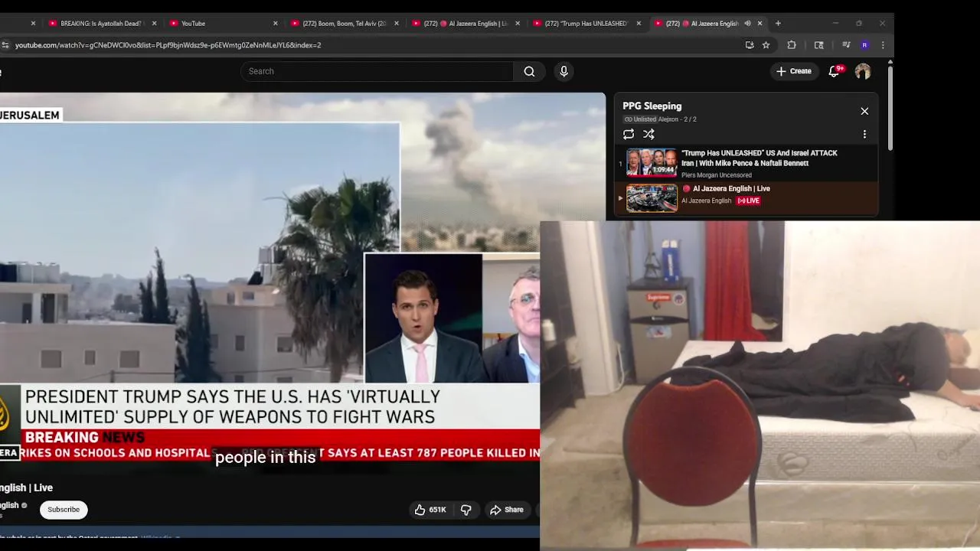
Task: Click the video title text
Action: [x=26, y=487]
